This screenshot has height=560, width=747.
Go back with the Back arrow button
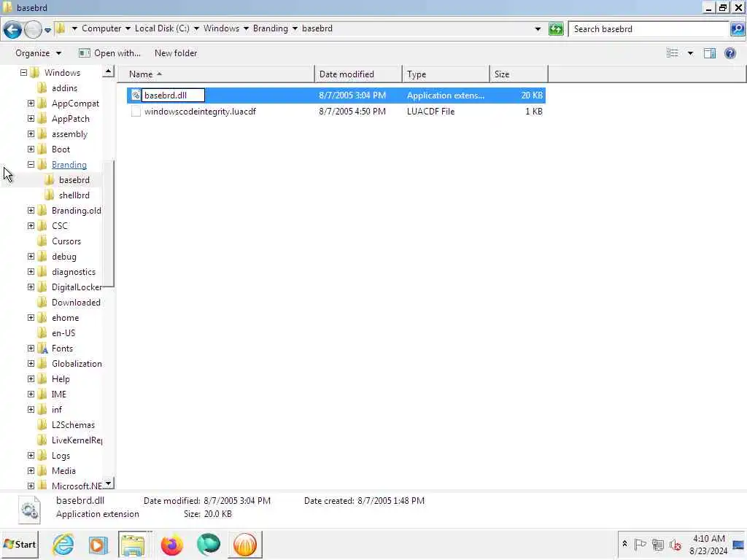tap(12, 29)
